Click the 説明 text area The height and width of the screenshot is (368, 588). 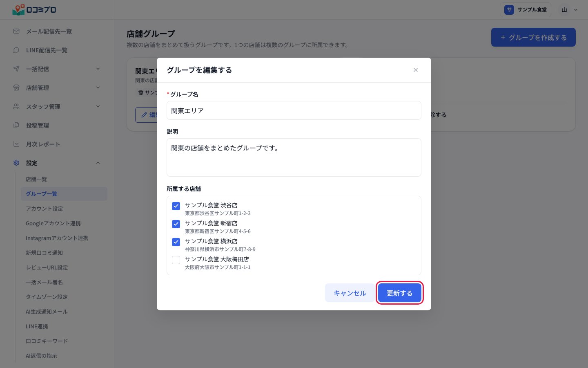294,157
